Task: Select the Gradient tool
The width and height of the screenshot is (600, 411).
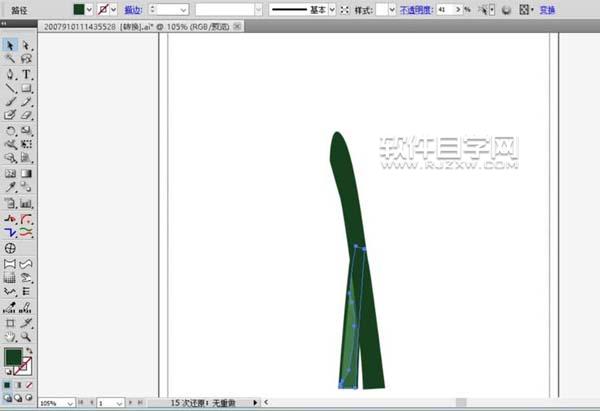Action: tap(26, 173)
